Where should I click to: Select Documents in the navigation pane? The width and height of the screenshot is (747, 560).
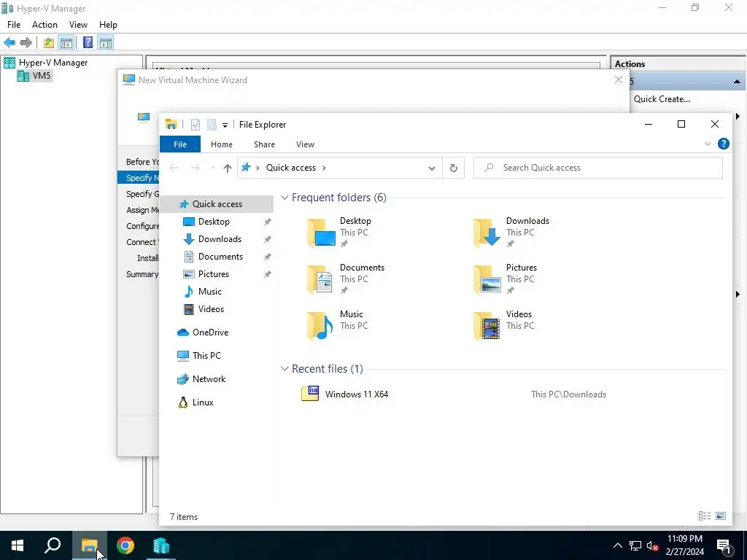tap(220, 257)
